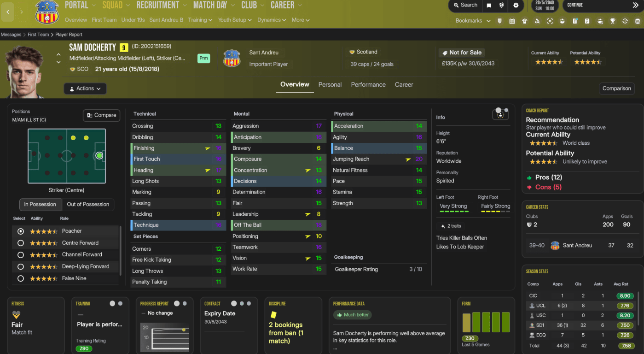Open the calendar shortcut icon

pyautogui.click(x=512, y=21)
